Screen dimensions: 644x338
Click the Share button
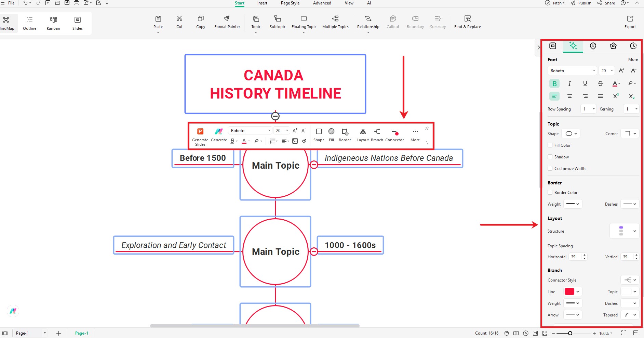[606, 3]
